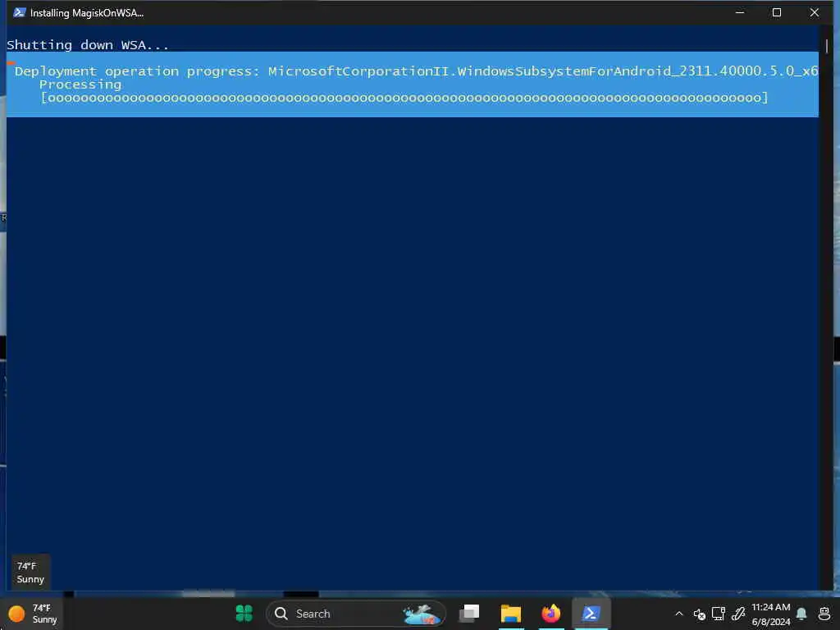Image resolution: width=840 pixels, height=630 pixels.
Task: Maximize the Installing MagiskOnWSA window
Action: 776,12
